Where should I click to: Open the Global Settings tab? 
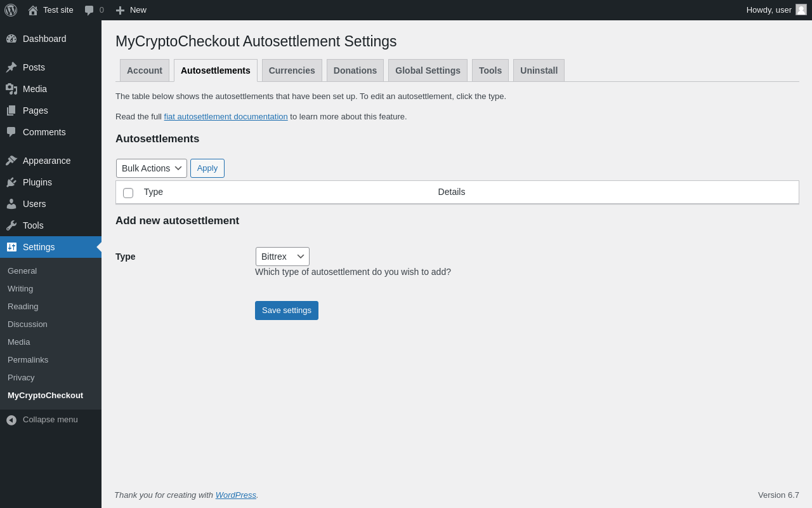pyautogui.click(x=428, y=70)
